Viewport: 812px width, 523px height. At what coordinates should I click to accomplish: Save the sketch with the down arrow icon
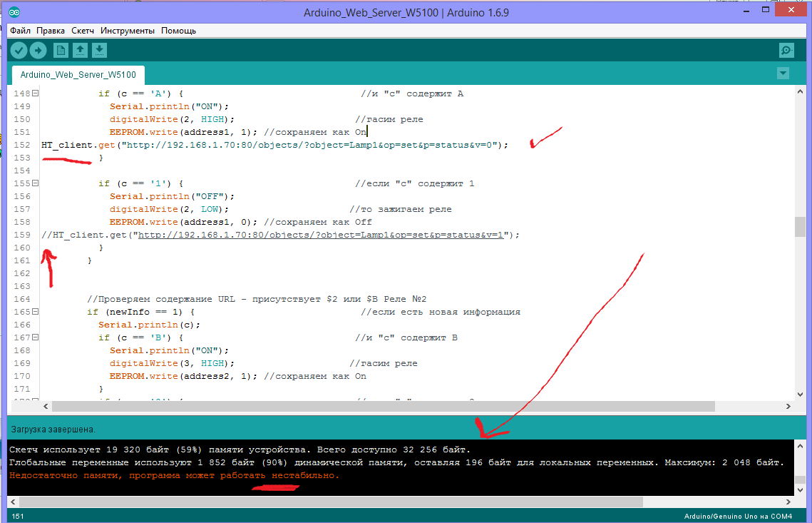pyautogui.click(x=100, y=50)
